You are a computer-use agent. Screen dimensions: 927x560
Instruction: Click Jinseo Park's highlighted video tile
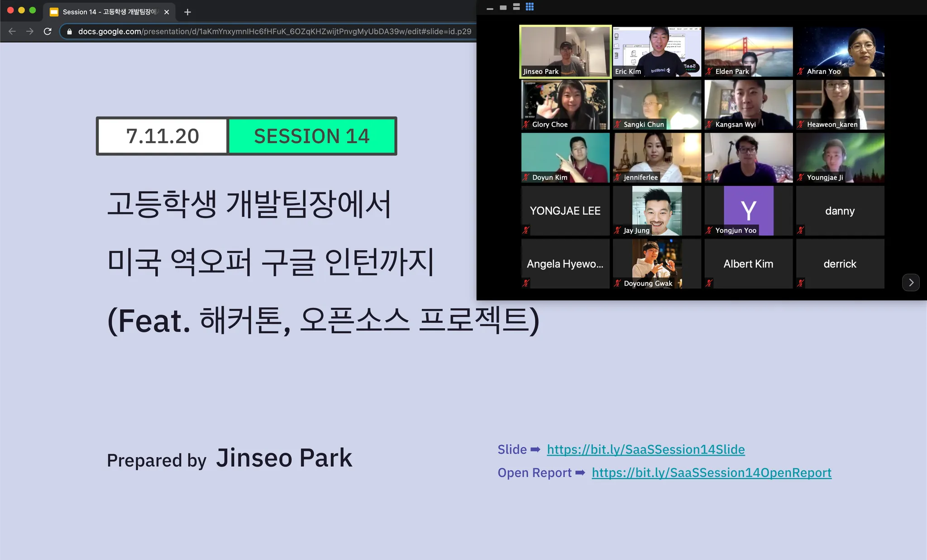coord(565,51)
